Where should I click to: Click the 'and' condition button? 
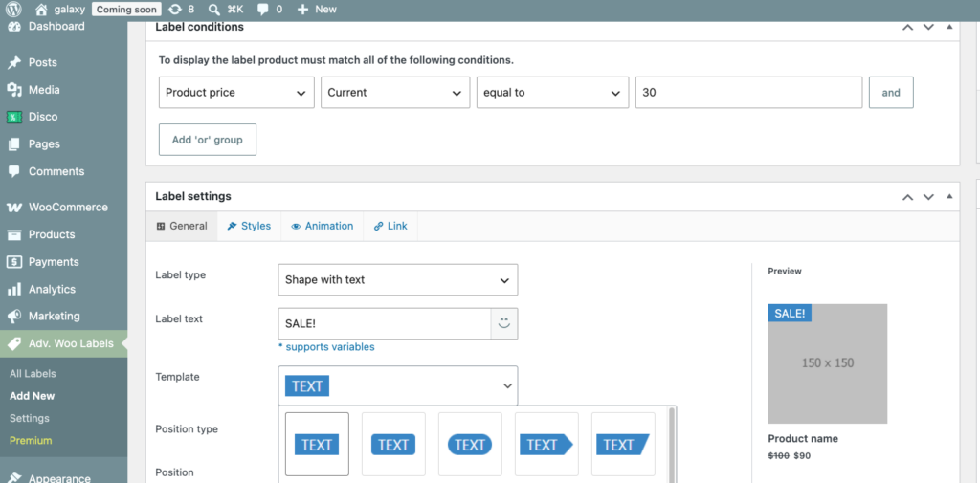891,93
